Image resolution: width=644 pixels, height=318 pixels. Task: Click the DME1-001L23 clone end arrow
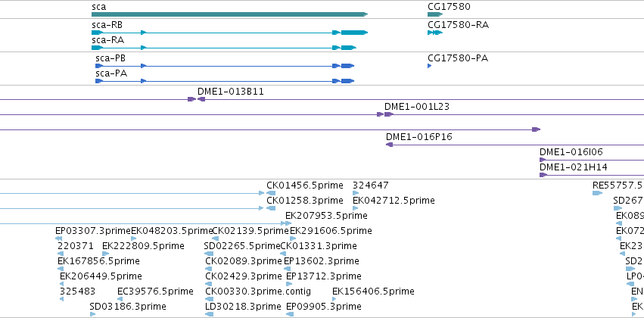(x=388, y=114)
